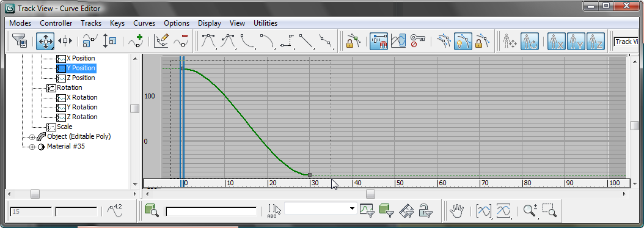Select the Move Keys tool

(x=45, y=41)
